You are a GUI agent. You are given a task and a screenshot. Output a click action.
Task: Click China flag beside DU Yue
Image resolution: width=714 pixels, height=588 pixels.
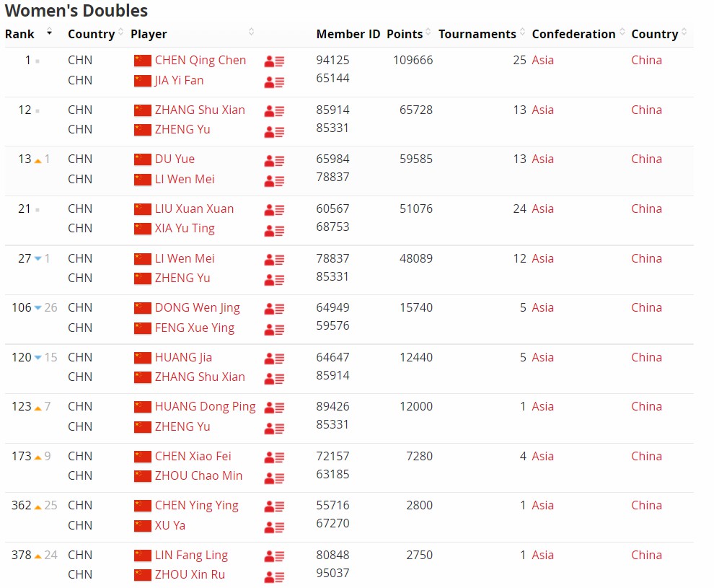[x=143, y=159]
